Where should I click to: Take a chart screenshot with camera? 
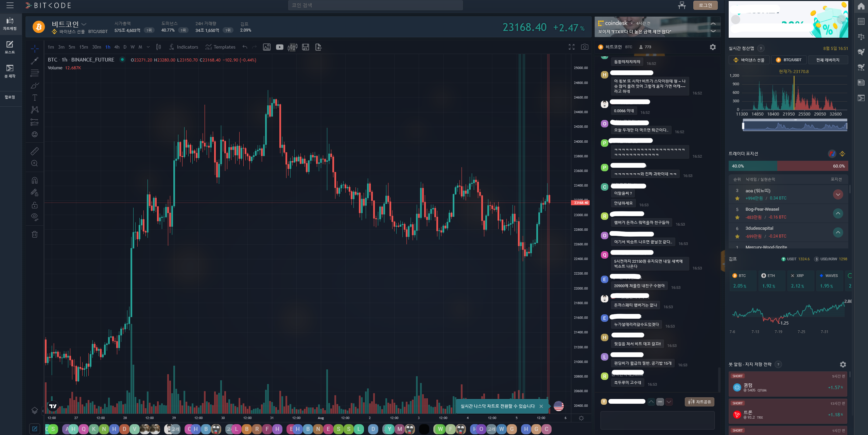585,47
